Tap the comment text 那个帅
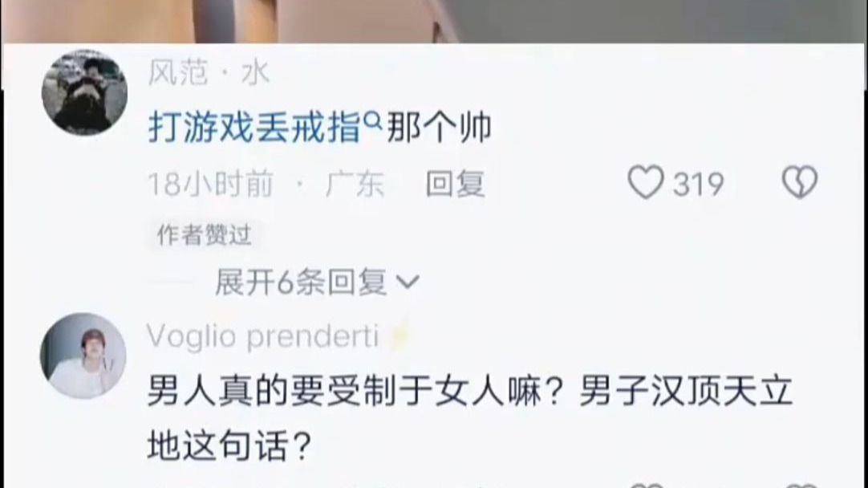 [x=439, y=128]
